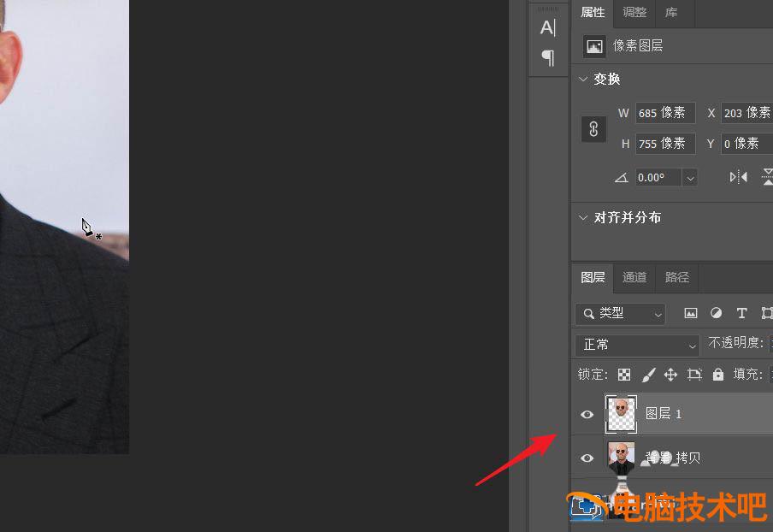The width and height of the screenshot is (773, 532).
Task: Click the width input field showing 685 像素
Action: (664, 113)
